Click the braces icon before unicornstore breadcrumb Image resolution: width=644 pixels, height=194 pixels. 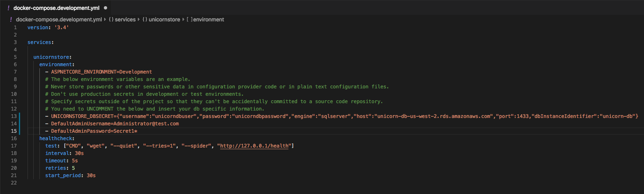[x=145, y=19]
